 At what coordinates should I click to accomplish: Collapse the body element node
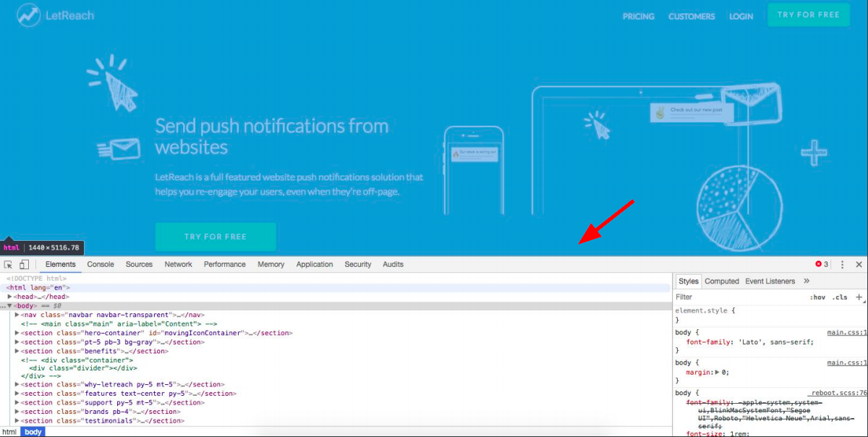click(10, 306)
